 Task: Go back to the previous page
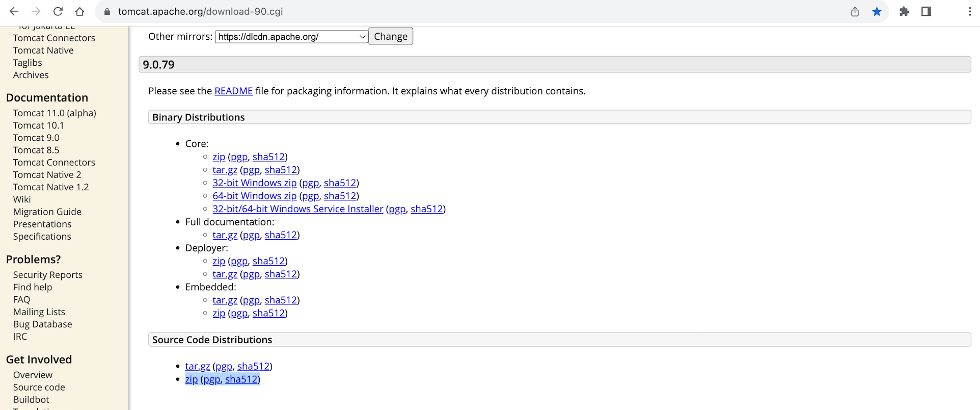[x=14, y=11]
